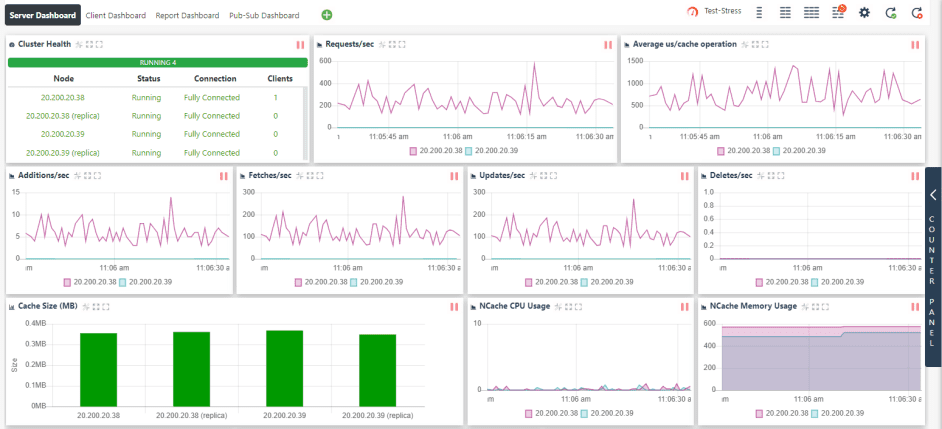Viewport: 942px width, 429px height.
Task: Click full-screen icon on Updates/sec panel
Action: coord(553,176)
